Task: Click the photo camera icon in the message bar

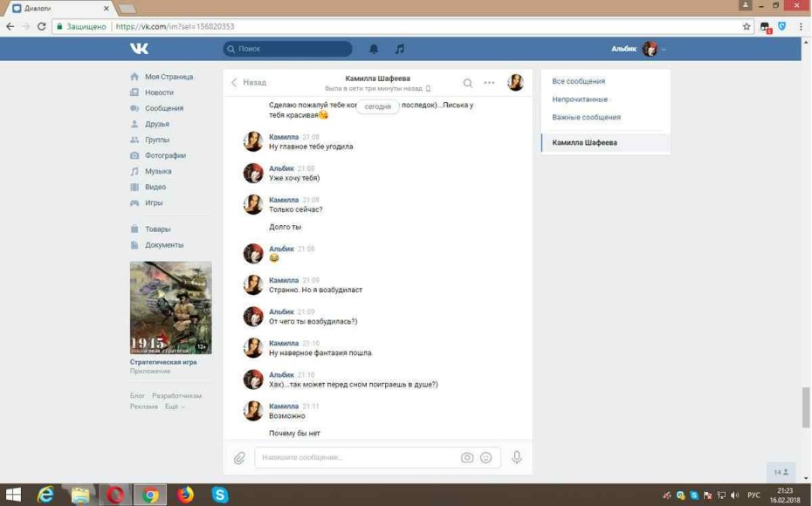Action: [x=467, y=457]
